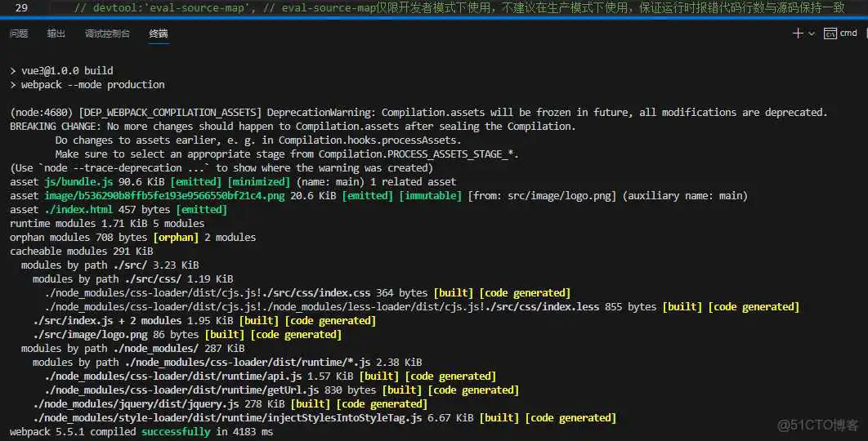This screenshot has width=868, height=441.
Task: Click the eval-source-map code comment
Action: pos(459,7)
